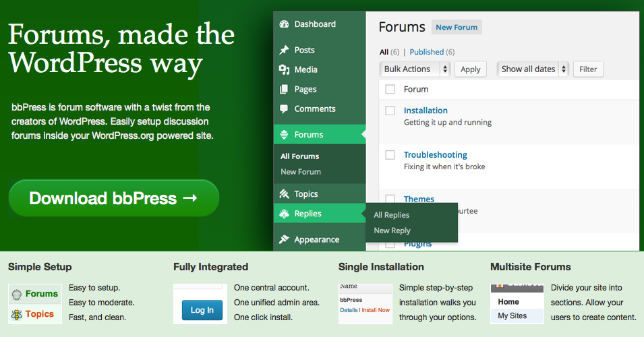
Task: Open the Media menu item
Action: pos(320,70)
